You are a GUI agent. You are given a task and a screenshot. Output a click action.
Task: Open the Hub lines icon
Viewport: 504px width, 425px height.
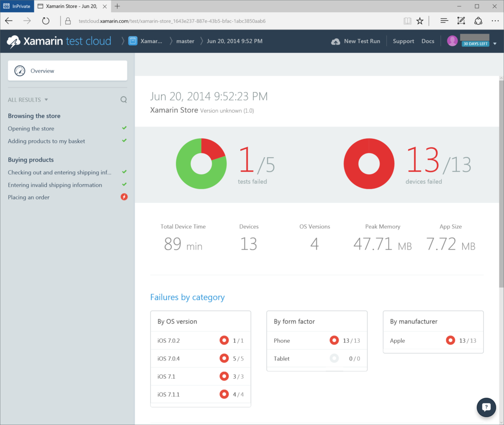tap(444, 21)
